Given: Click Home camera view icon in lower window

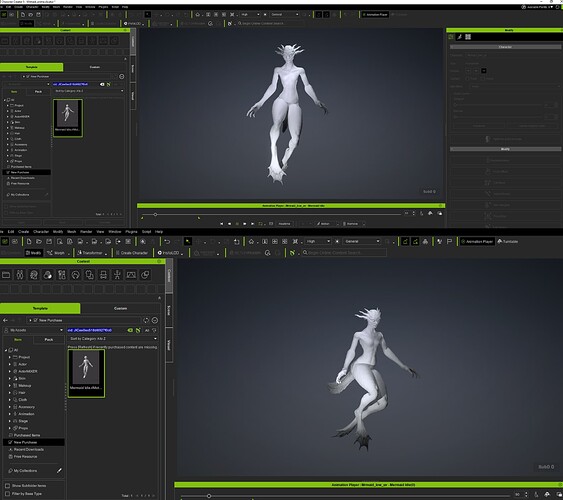Looking at the screenshot, I should (x=251, y=242).
